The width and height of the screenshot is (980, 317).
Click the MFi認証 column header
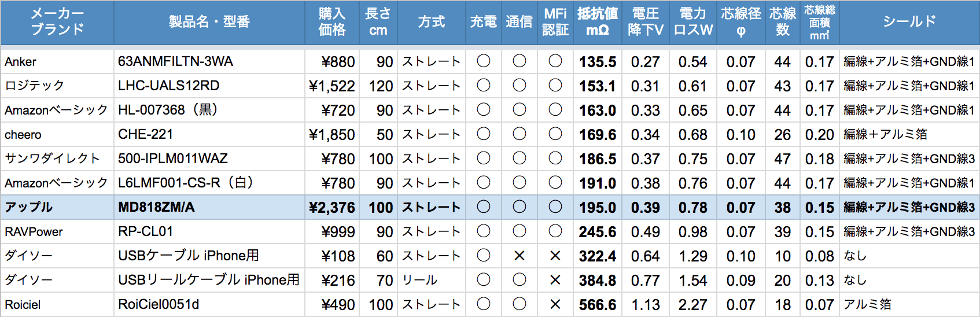click(x=555, y=22)
